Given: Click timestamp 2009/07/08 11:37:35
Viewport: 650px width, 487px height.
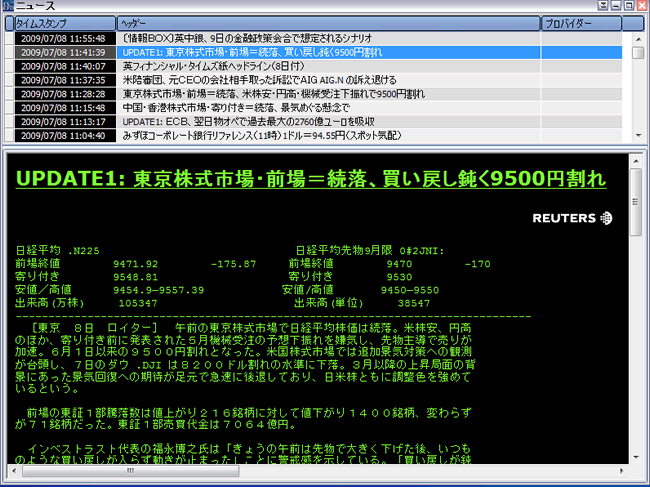Looking at the screenshot, I should click(63, 80).
